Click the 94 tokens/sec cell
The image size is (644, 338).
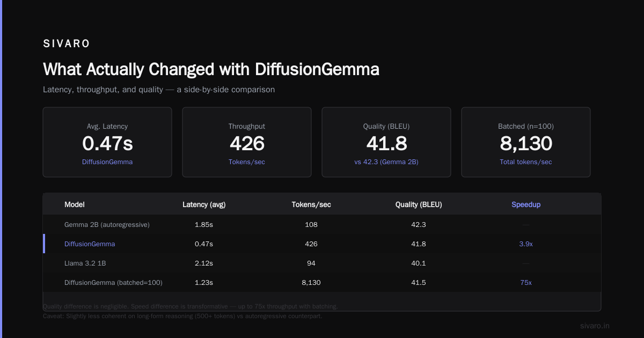(311, 263)
